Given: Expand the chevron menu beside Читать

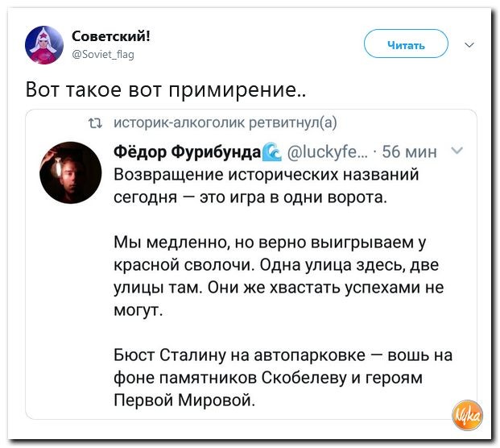Looking at the screenshot, I should tap(469, 44).
